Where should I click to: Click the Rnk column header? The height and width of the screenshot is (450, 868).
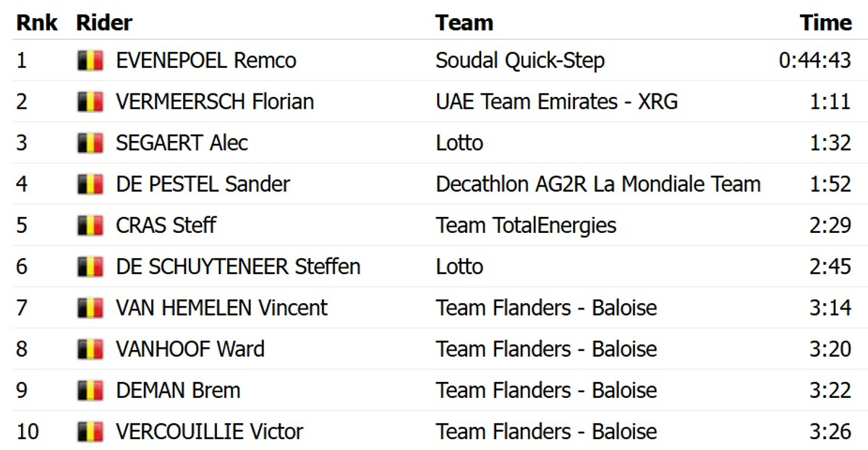pyautogui.click(x=37, y=23)
